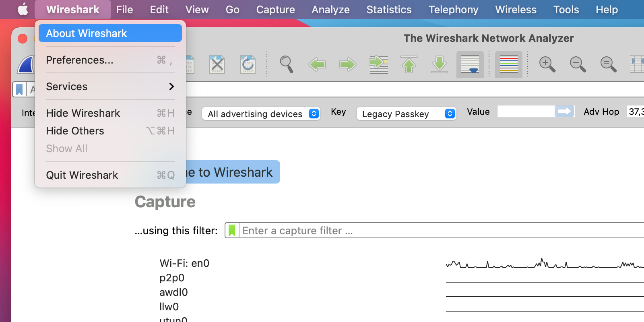The width and height of the screenshot is (644, 322).
Task: Jump to first packet with up-arrow icon
Action: (x=409, y=64)
